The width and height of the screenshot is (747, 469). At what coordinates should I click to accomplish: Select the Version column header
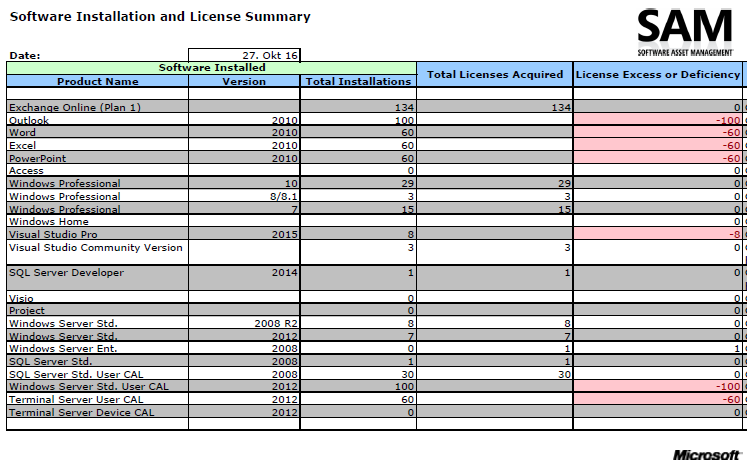coord(244,81)
